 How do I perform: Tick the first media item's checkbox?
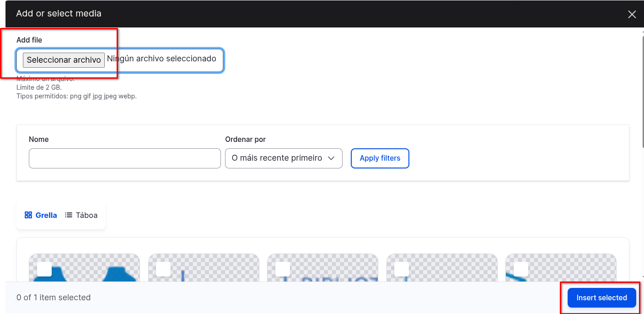coord(44,269)
